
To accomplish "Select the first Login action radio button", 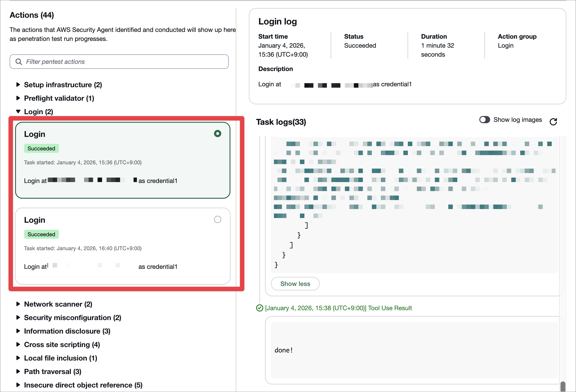I will (x=217, y=134).
